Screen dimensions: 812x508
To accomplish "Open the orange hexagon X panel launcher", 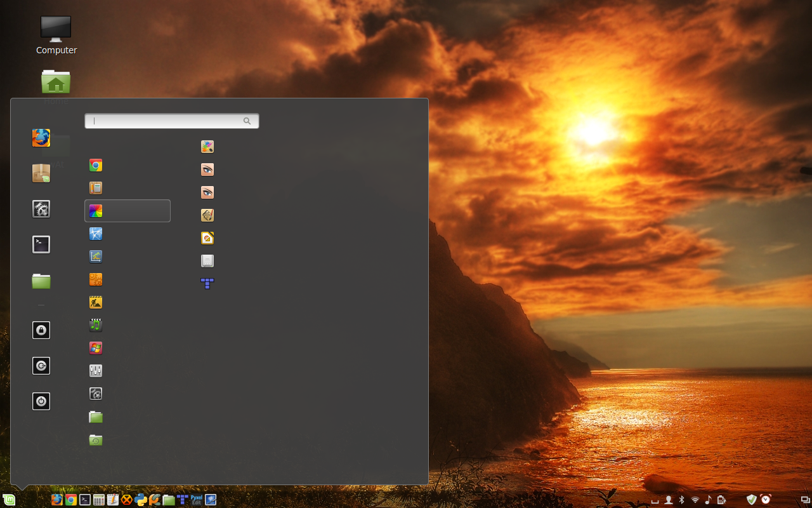I will click(127, 500).
